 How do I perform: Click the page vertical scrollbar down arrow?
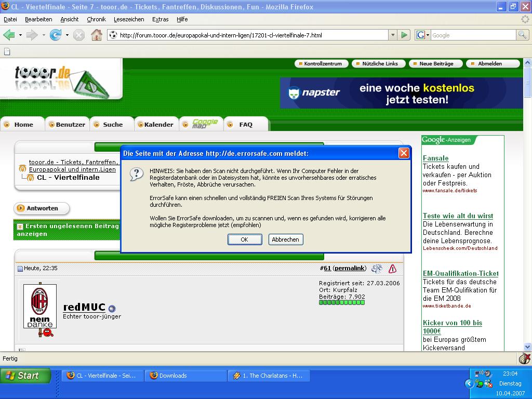[x=527, y=347]
